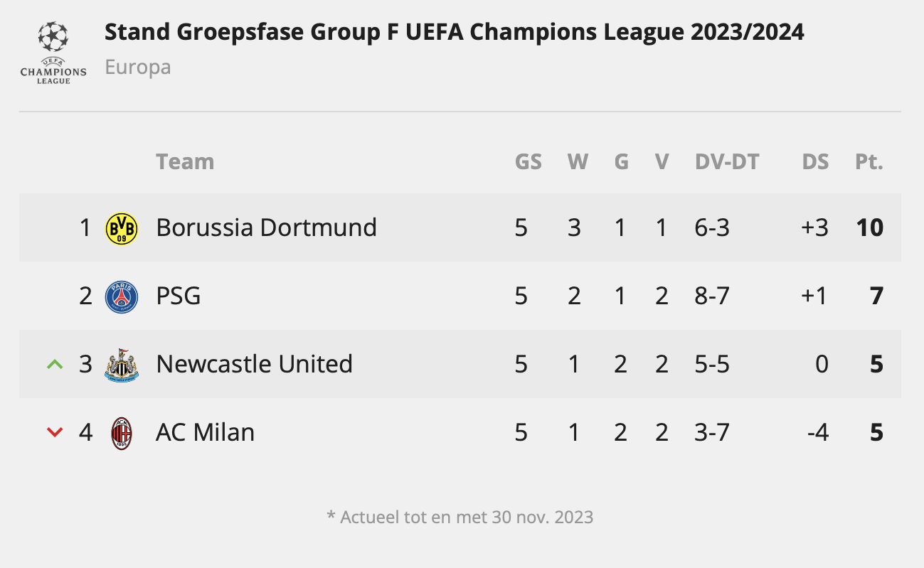Click the Borussia Dortmund club crest

122,228
